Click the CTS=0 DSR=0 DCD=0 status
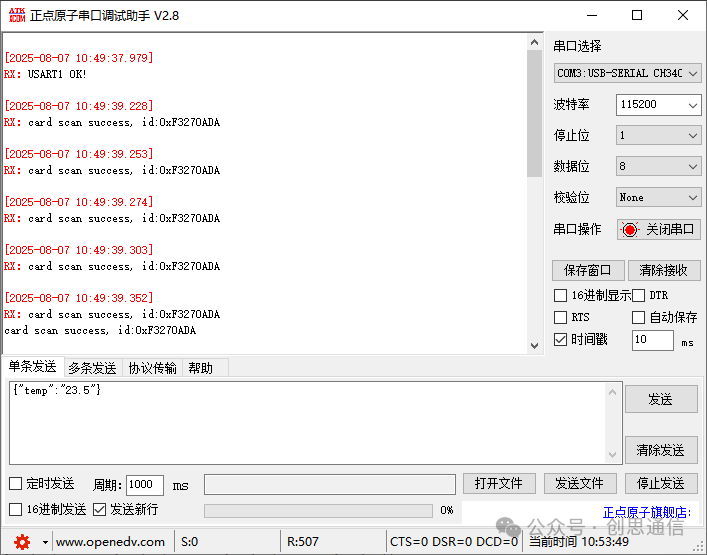Screen dimensions: 707x555 (x=454, y=542)
